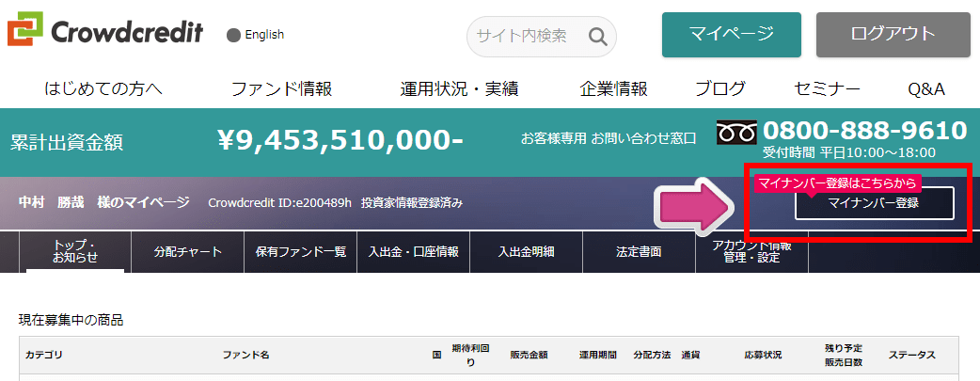980x381 pixels.
Task: Select トップ・お知らせ tab
Action: click(74, 252)
